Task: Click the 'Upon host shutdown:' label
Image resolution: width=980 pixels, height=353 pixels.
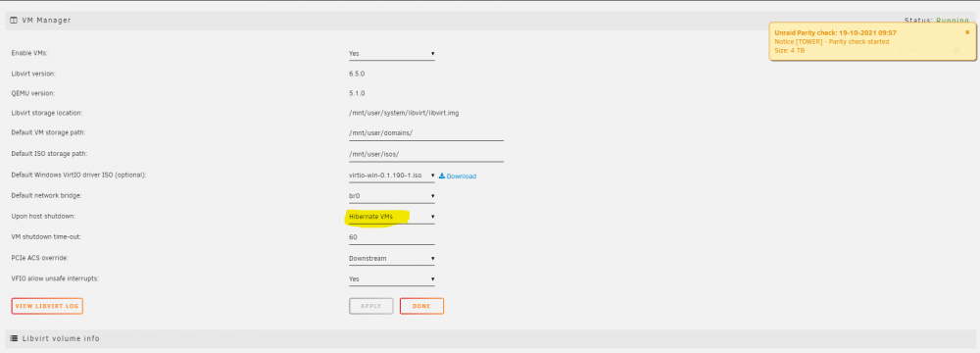Action: (x=43, y=217)
